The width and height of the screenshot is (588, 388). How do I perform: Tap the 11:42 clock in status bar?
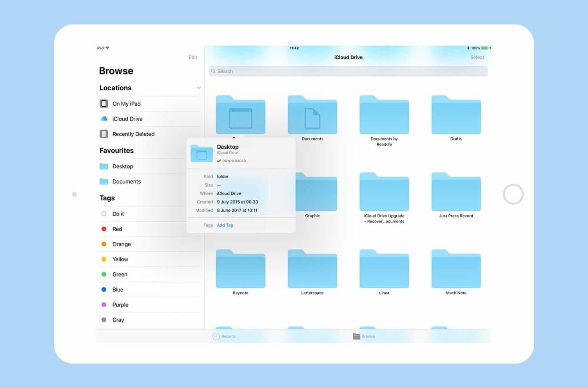pos(294,48)
